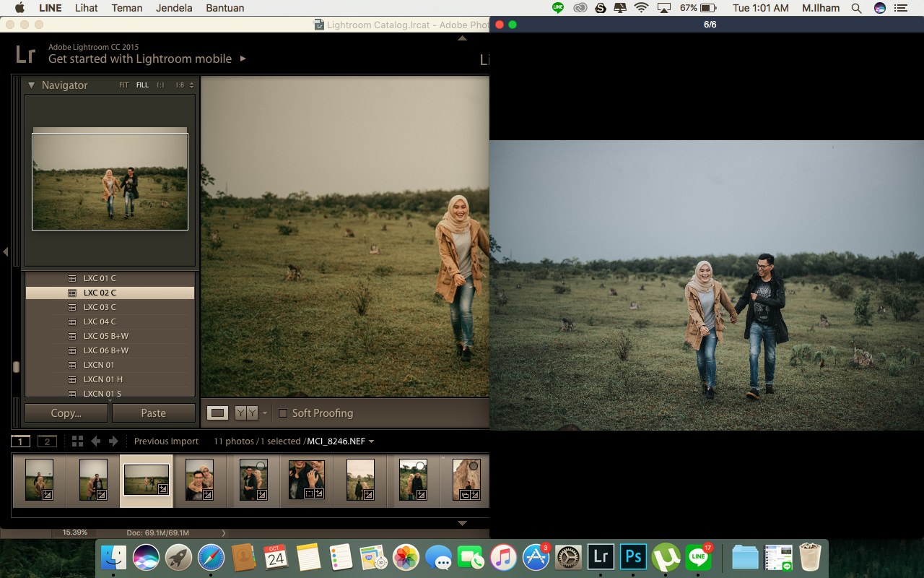Screen dimensions: 924x578
Task: Open uTorrent from the Dock
Action: [x=666, y=557]
